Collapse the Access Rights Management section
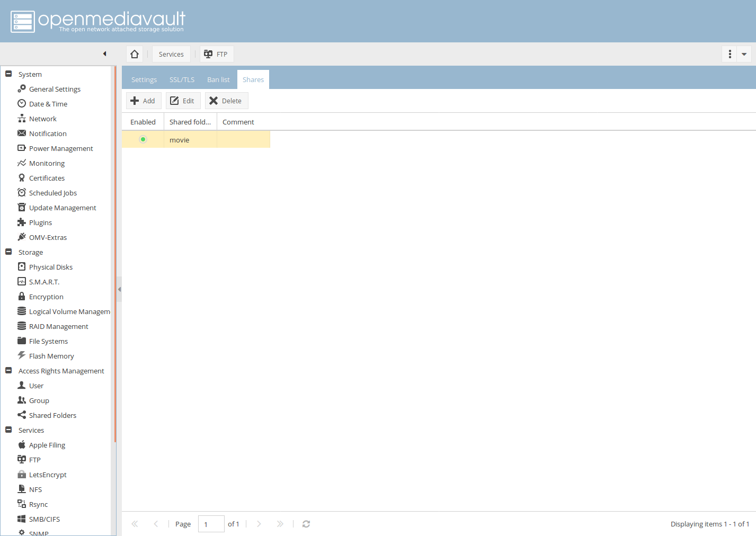Image resolution: width=756 pixels, height=536 pixels. 8,370
